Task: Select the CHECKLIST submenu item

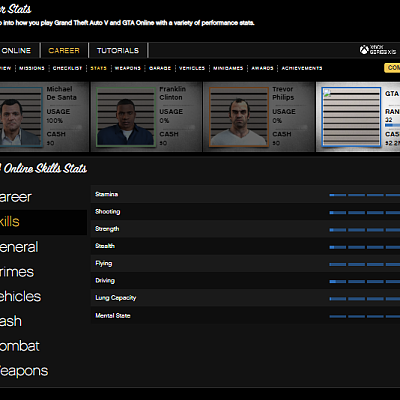Action: click(x=67, y=68)
